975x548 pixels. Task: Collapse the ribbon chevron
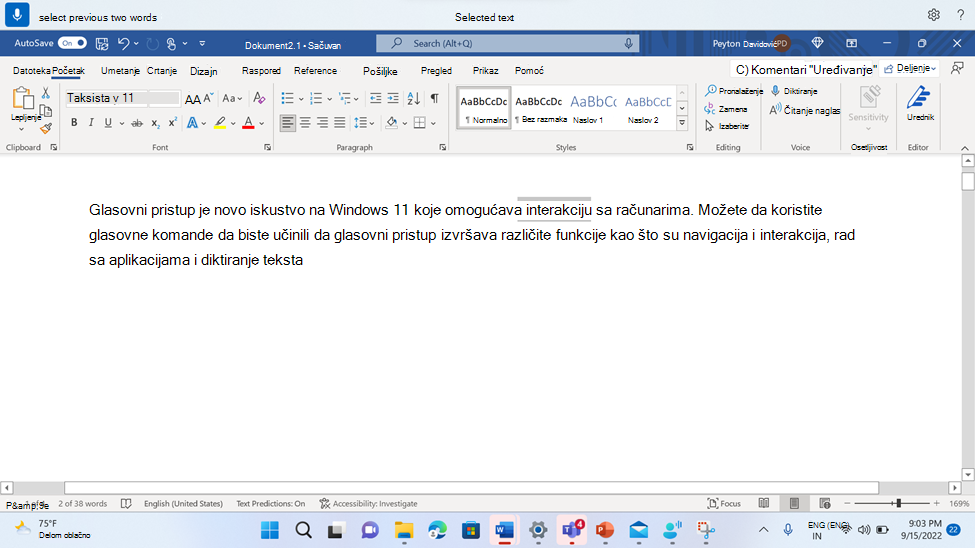pos(964,148)
